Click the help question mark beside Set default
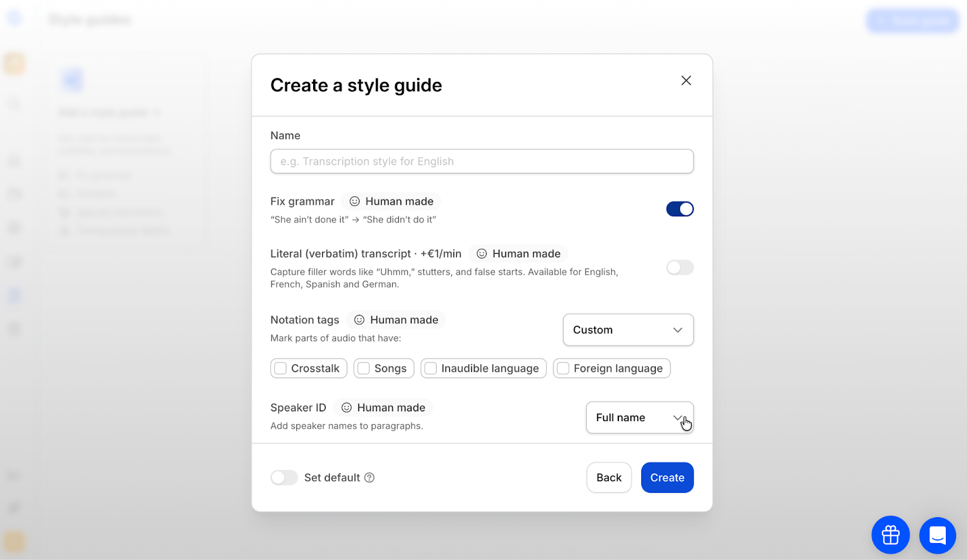The height and width of the screenshot is (560, 967). pos(369,477)
